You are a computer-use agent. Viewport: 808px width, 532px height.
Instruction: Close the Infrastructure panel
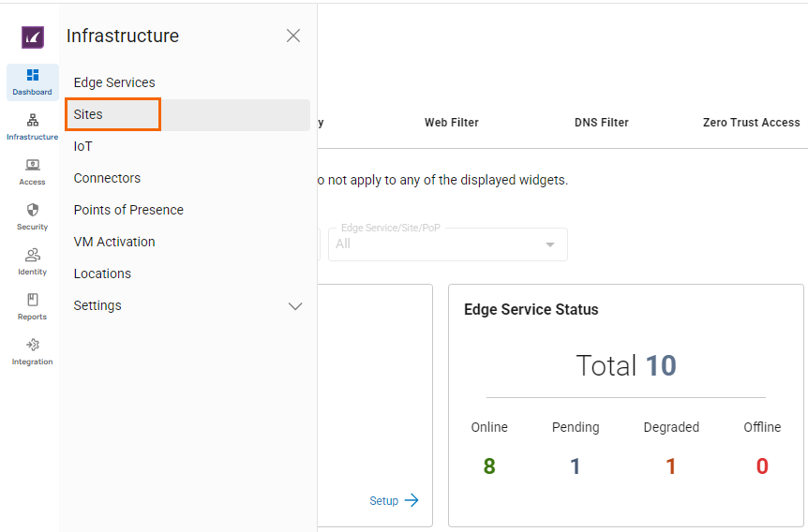293,36
